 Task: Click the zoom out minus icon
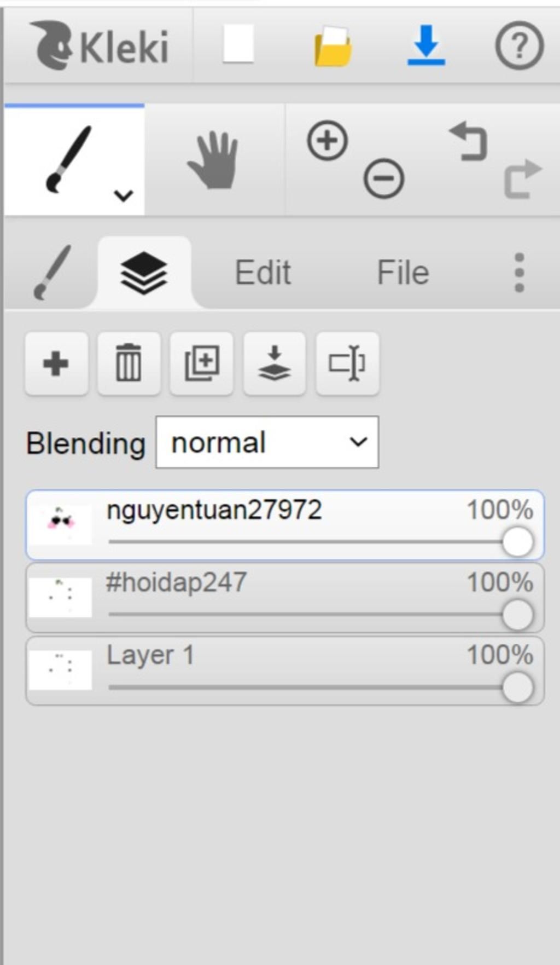pyautogui.click(x=384, y=178)
